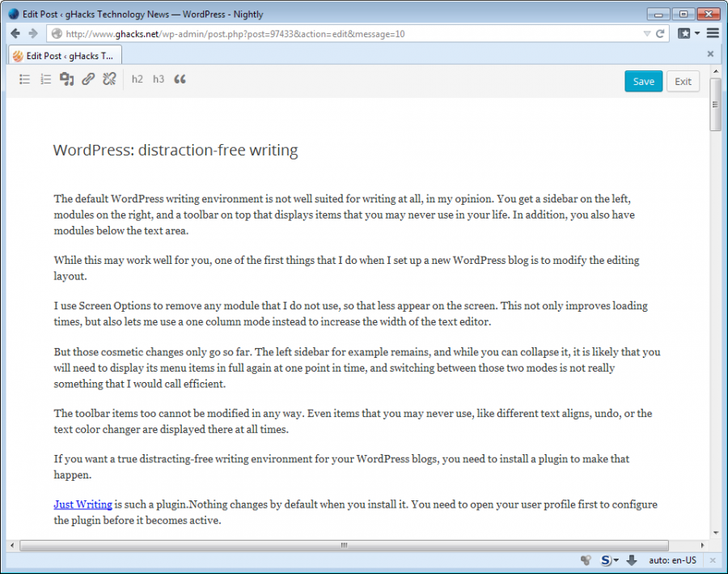Screen dimensions: 728x574
Task: Toggle the spell checker status icon
Action: tap(605, 560)
